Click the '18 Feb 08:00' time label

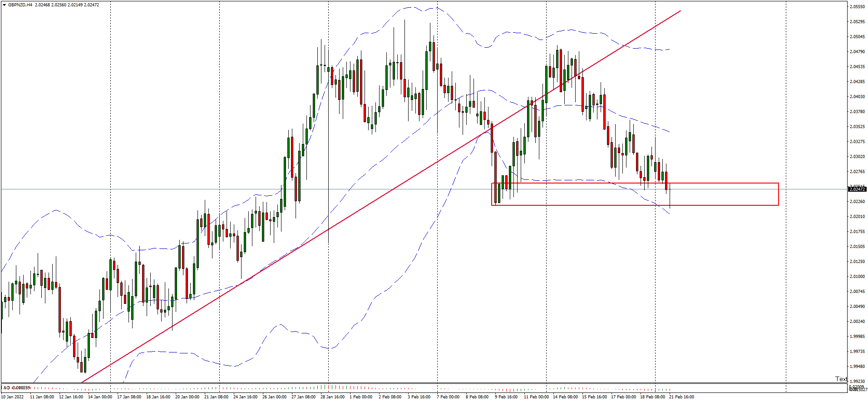[x=652, y=397]
